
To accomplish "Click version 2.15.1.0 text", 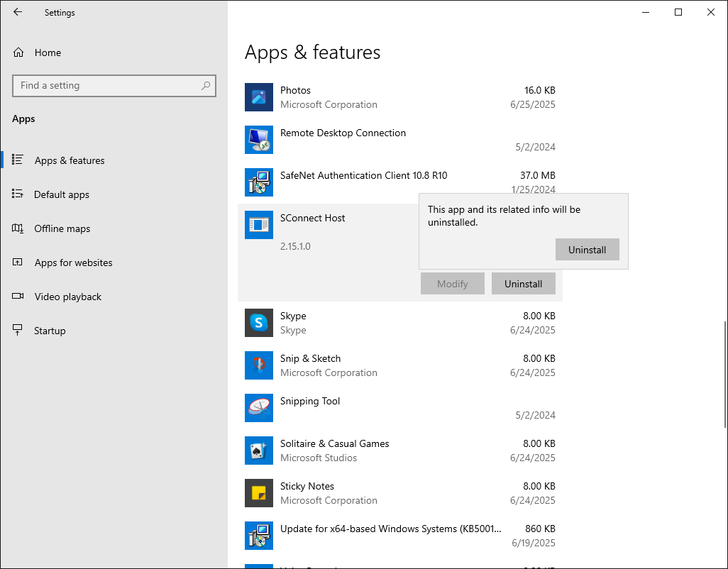I will point(295,246).
